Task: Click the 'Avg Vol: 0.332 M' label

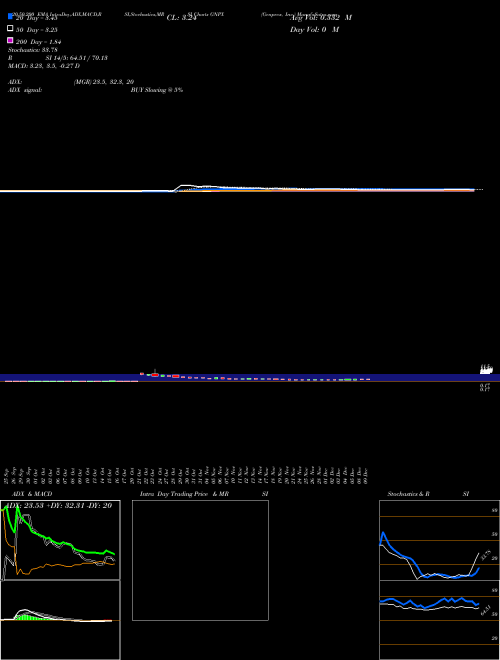Action: pyautogui.click(x=321, y=18)
